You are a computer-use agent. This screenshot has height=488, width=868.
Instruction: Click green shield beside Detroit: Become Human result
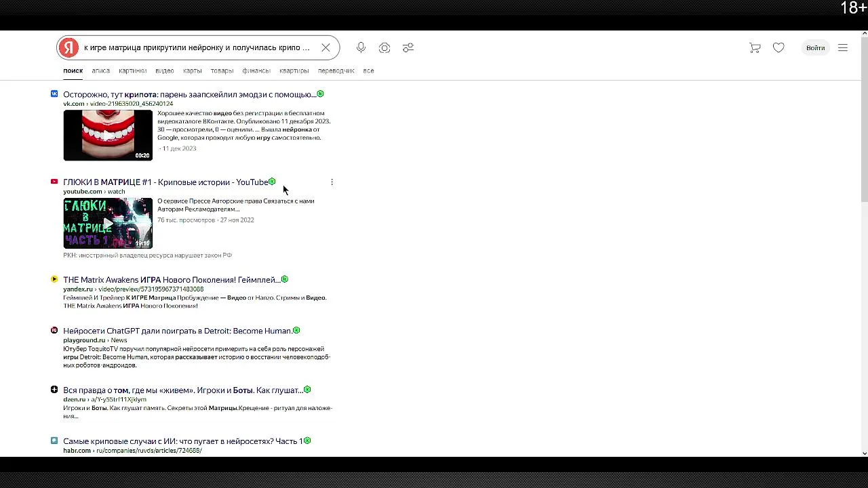(296, 330)
